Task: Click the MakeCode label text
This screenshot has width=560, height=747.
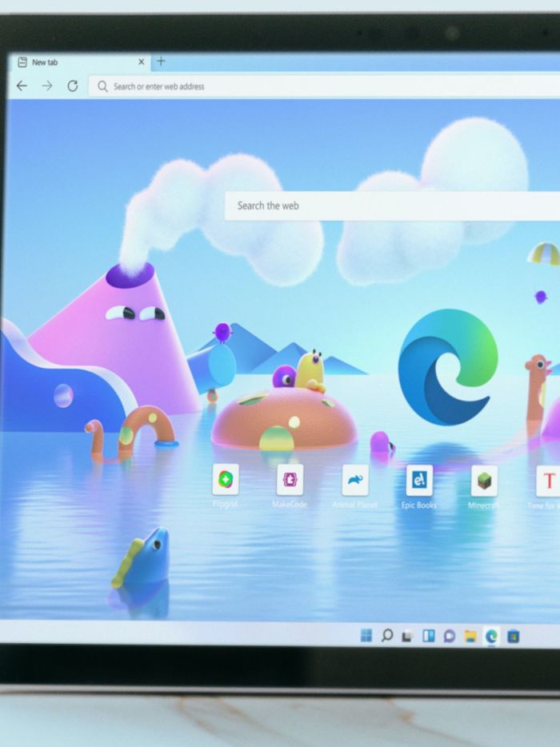Action: [290, 504]
